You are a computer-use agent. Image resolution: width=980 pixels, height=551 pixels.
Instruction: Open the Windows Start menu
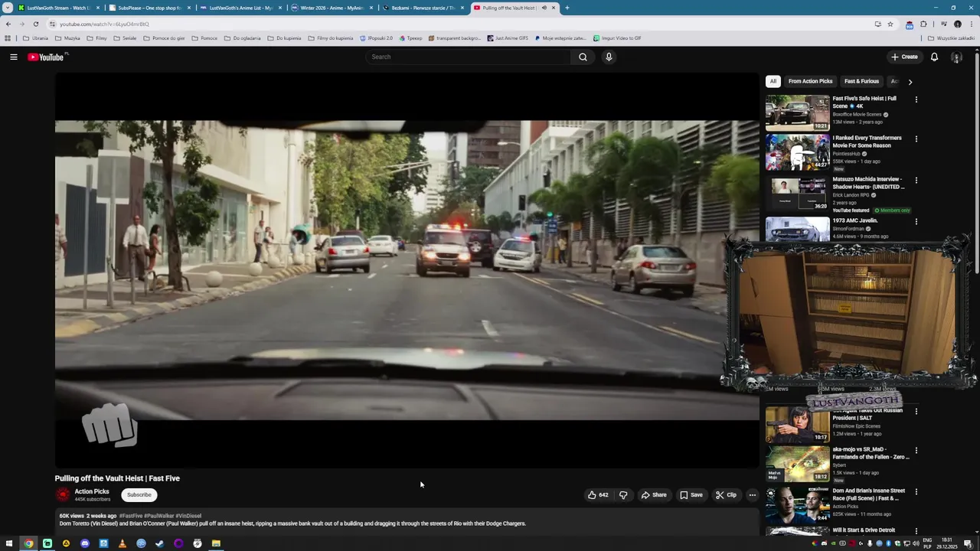coord(10,543)
